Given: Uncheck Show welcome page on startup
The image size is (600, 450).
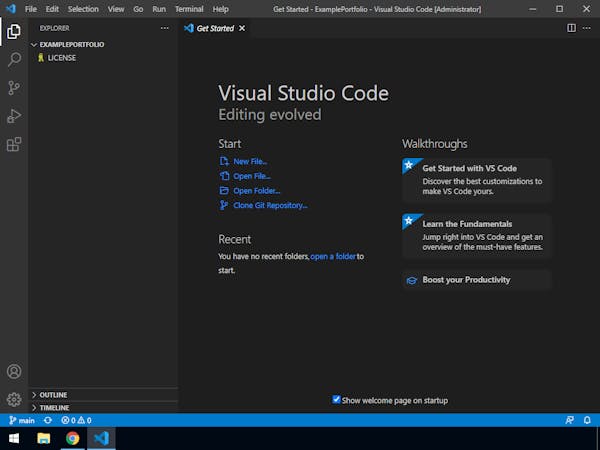Looking at the screenshot, I should 336,399.
